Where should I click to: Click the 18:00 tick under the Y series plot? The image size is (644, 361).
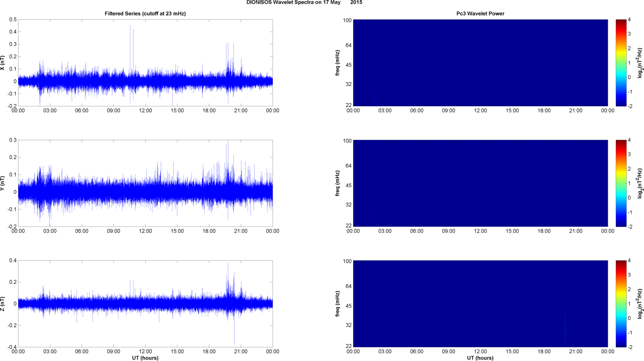[209, 231]
